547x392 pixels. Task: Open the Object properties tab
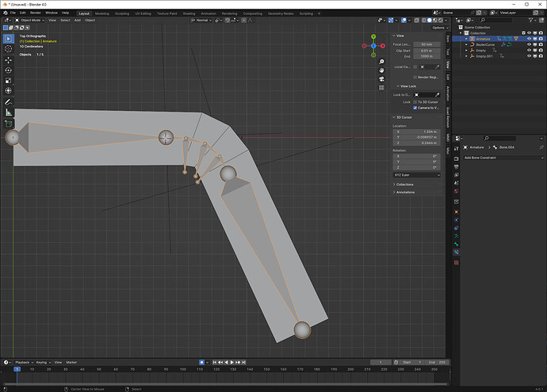pos(457,212)
